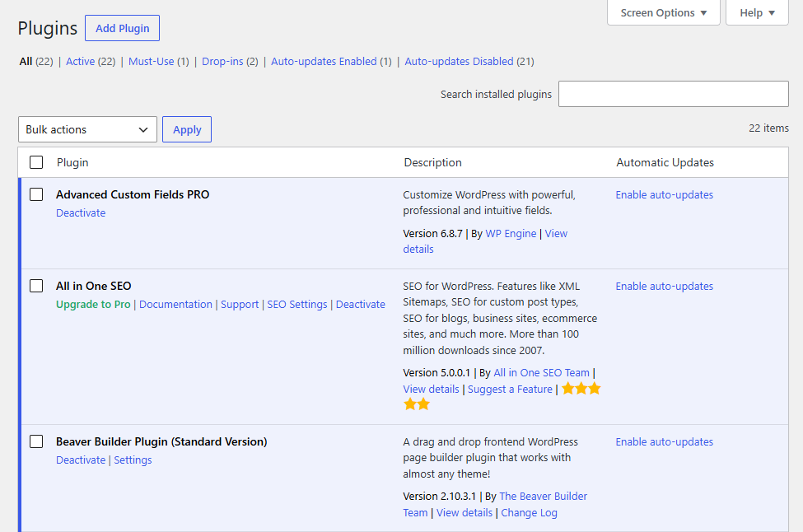Click the Plugin column header
Screen dimensions: 803x532
(72, 162)
